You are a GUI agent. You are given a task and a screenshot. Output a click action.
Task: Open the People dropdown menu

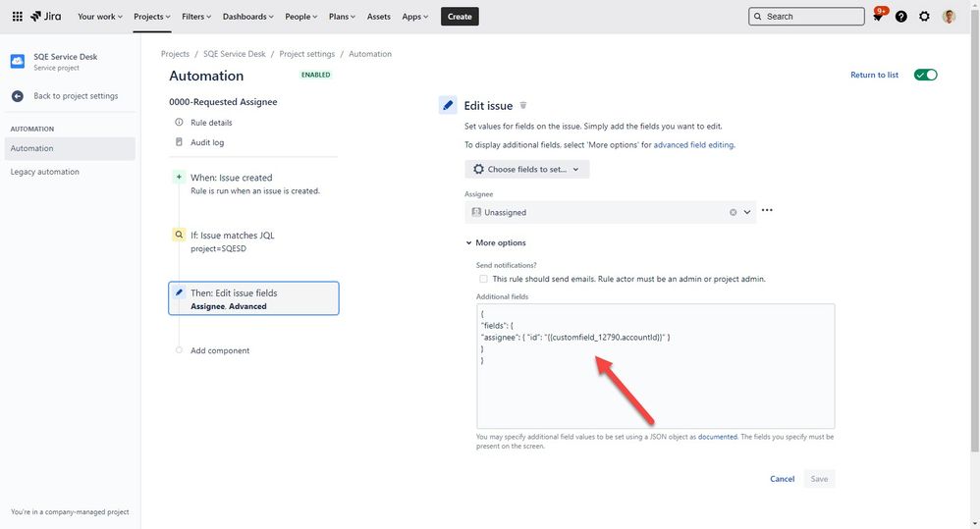tap(301, 17)
